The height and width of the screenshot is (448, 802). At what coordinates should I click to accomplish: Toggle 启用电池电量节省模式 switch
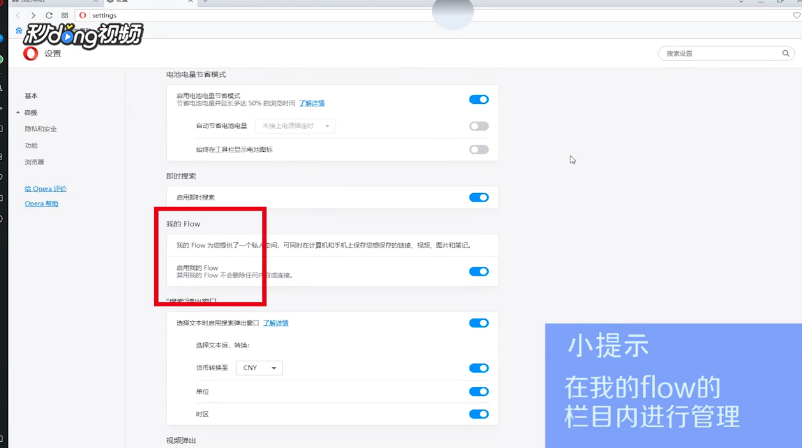click(x=479, y=99)
